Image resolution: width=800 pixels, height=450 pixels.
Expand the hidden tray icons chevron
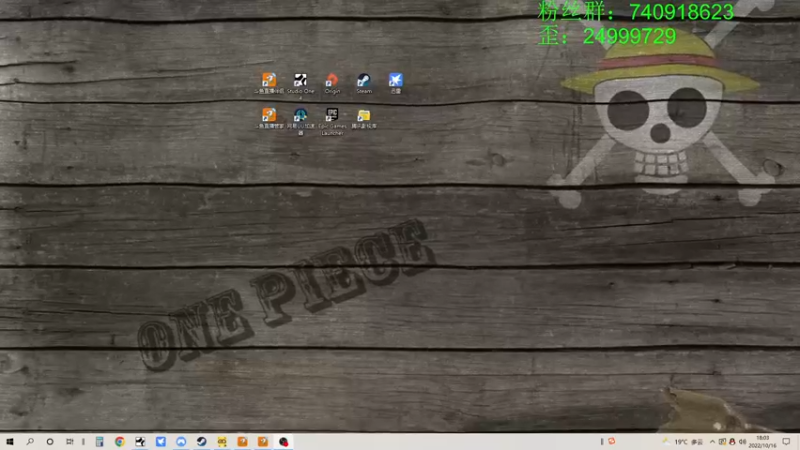pyautogui.click(x=712, y=442)
